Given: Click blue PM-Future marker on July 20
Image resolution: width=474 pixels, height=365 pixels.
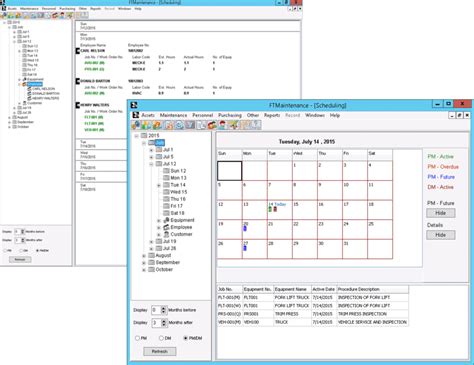Looking at the screenshot, I should pyautogui.click(x=245, y=228).
